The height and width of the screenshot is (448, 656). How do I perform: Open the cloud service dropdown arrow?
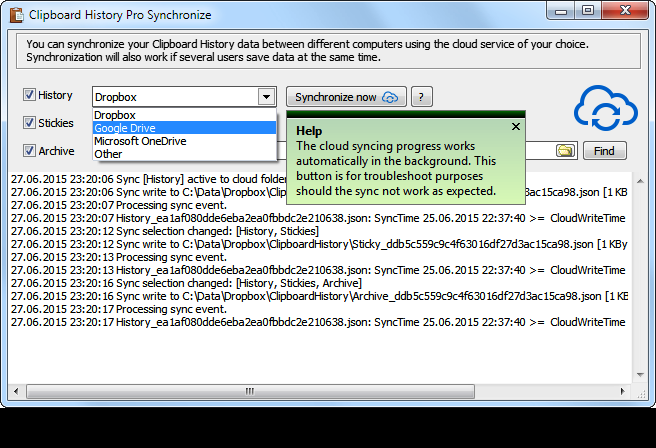click(x=266, y=97)
